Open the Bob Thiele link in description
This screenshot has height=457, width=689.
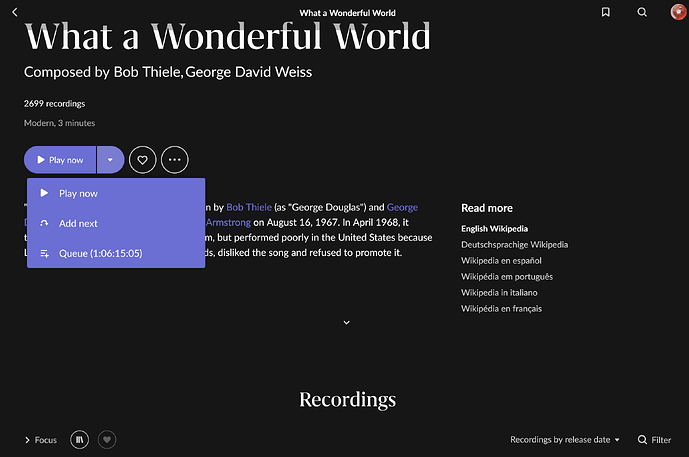click(249, 207)
